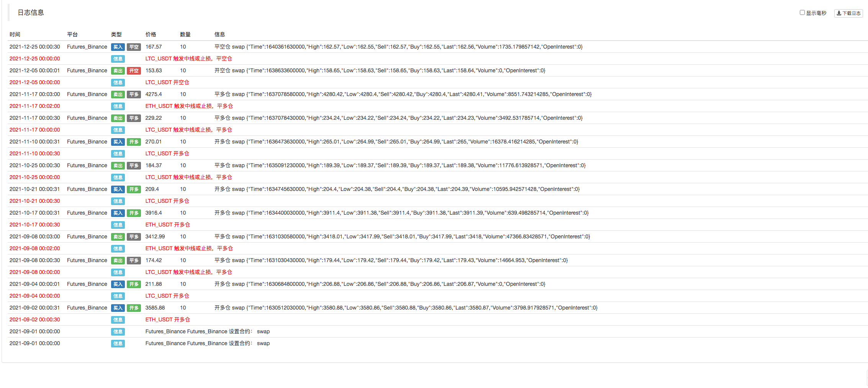Click Futures_Binance cell in the 3916.4 row
Viewport: 868px width, 388px height.
click(x=87, y=213)
